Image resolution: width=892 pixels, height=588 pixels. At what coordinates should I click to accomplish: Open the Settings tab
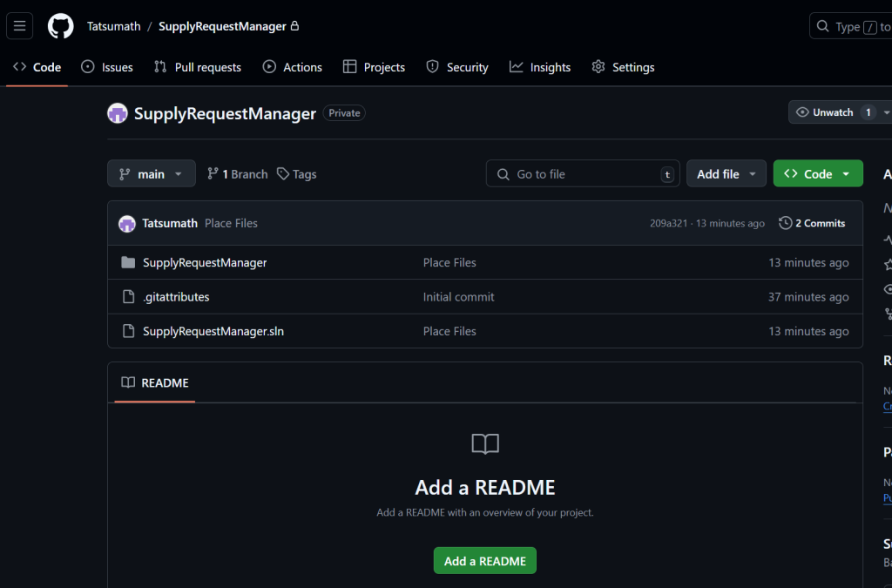click(x=623, y=67)
